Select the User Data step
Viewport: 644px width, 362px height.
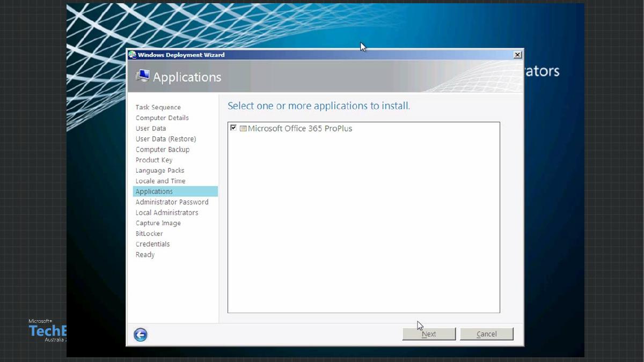(x=151, y=129)
